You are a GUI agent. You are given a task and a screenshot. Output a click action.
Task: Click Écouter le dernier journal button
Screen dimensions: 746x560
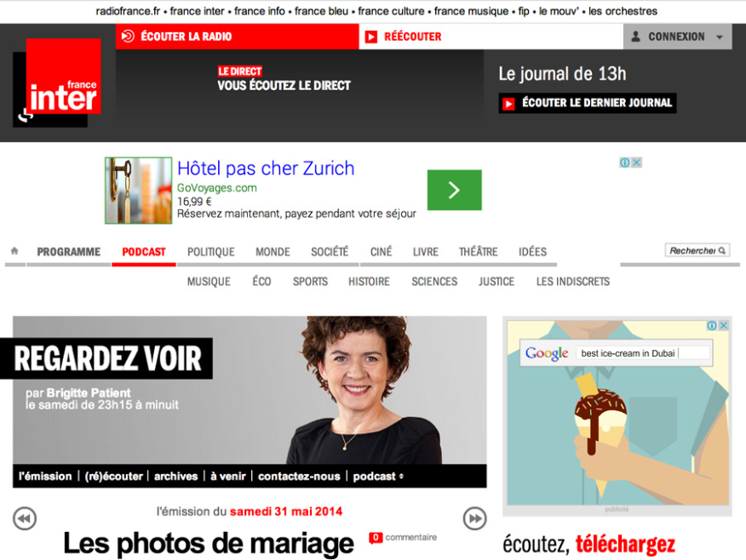pos(587,103)
